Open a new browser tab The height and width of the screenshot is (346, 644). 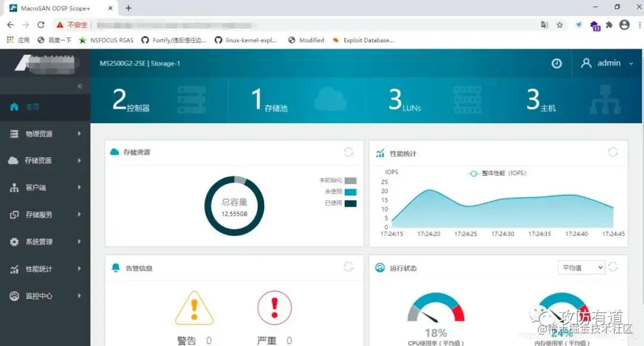(129, 8)
